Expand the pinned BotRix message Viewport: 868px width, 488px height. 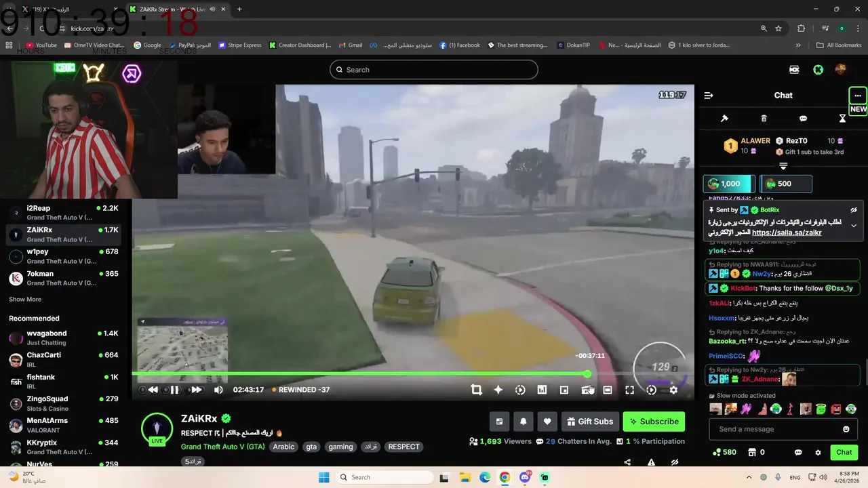click(x=854, y=226)
